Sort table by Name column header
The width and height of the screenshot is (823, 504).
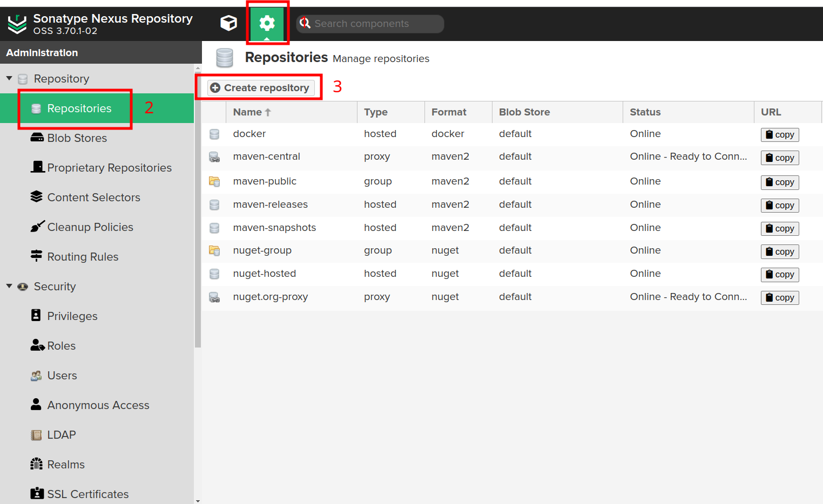point(292,112)
